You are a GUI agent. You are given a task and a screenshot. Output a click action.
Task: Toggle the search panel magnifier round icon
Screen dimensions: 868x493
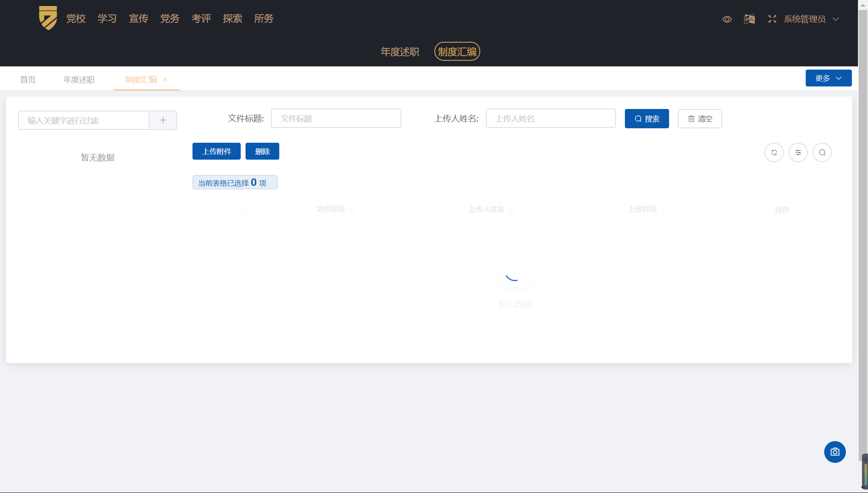tap(822, 152)
